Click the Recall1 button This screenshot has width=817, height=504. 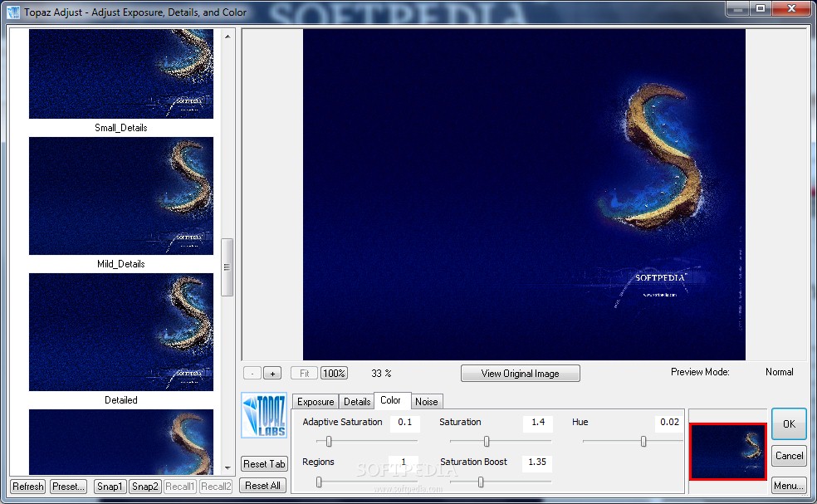(180, 487)
